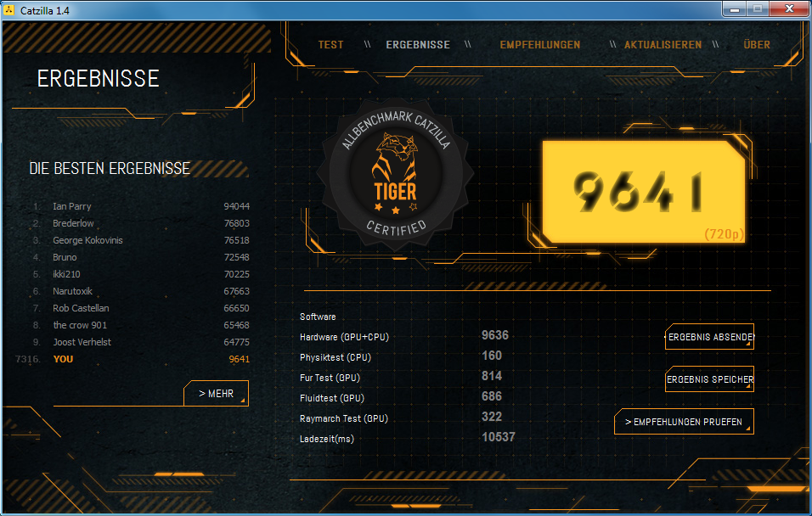This screenshot has width=812, height=516.
Task: Select Bruno leaderboard entry
Action: coord(140,257)
